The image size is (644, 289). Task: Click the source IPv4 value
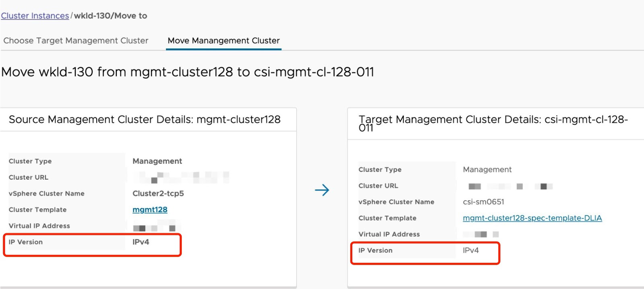140,242
